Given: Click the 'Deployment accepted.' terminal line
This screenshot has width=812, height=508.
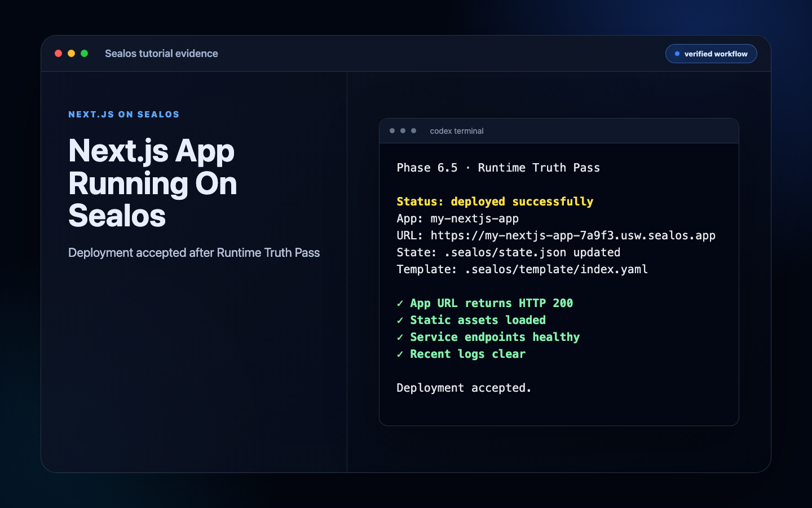Looking at the screenshot, I should (464, 388).
